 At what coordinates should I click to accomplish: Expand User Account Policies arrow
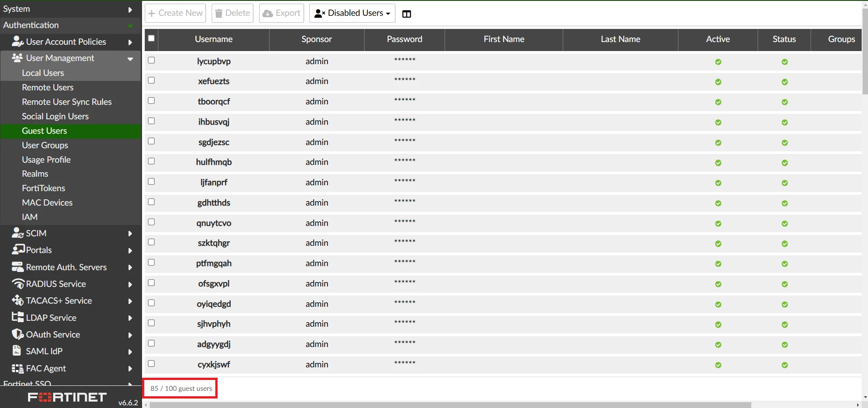click(130, 42)
